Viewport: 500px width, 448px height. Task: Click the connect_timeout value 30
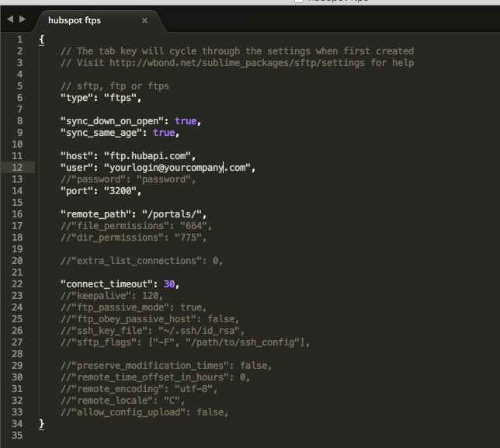click(x=169, y=284)
